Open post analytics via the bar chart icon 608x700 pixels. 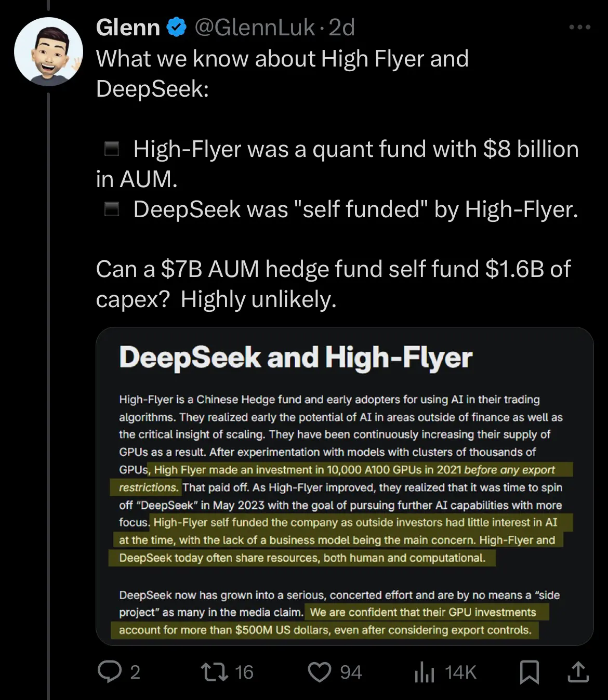tap(425, 672)
